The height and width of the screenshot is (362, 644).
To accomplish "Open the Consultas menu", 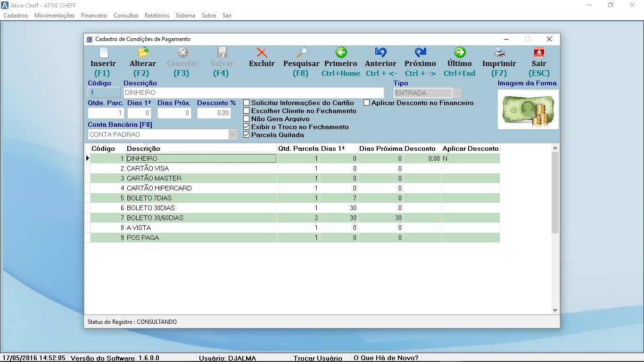I will coord(126,16).
